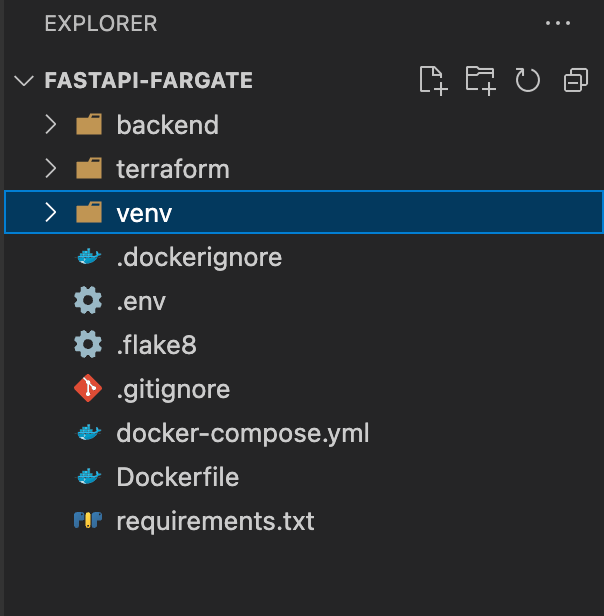Click the Python icon beside requirements.txt
604x616 pixels.
tap(89, 521)
